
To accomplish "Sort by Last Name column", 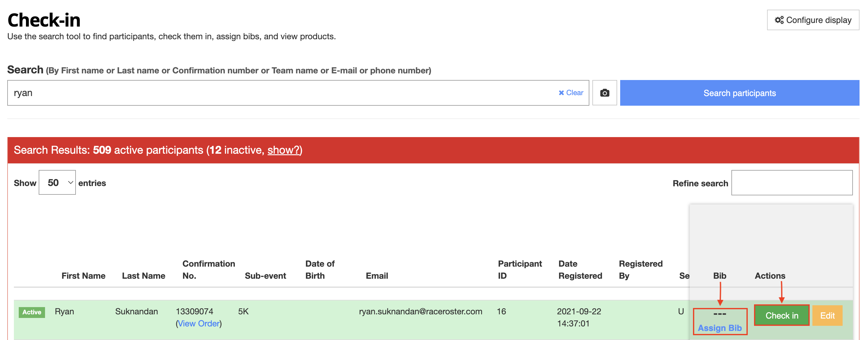I will [144, 276].
